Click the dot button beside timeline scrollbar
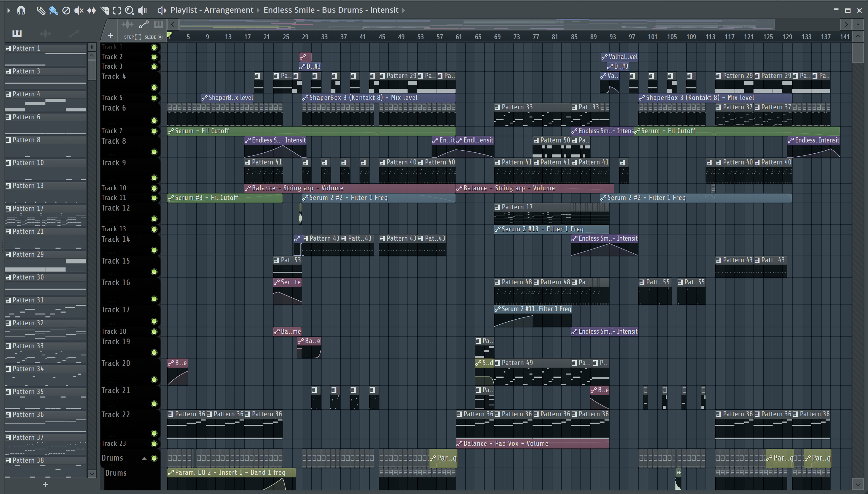This screenshot has height=494, width=868. point(858,24)
